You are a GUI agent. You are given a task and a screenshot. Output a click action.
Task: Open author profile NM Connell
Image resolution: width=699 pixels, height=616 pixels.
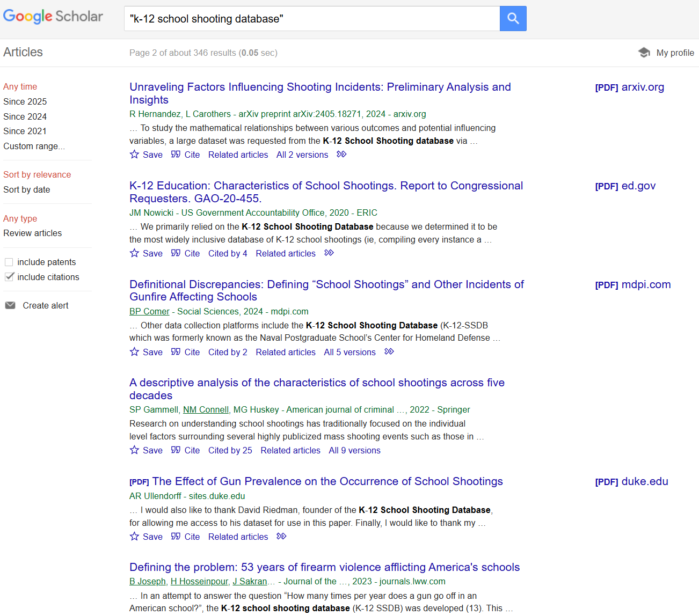pos(206,409)
